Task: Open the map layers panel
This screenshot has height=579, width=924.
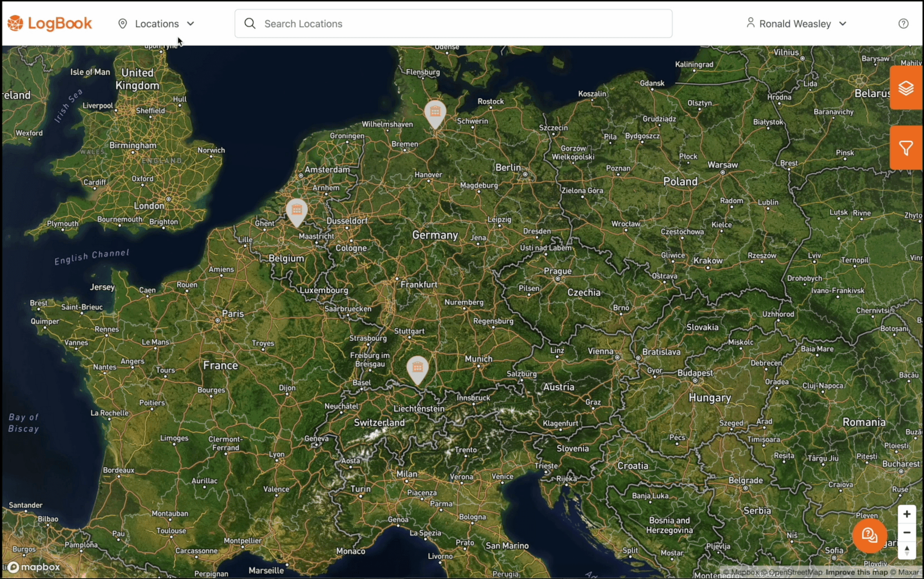Action: click(x=906, y=88)
